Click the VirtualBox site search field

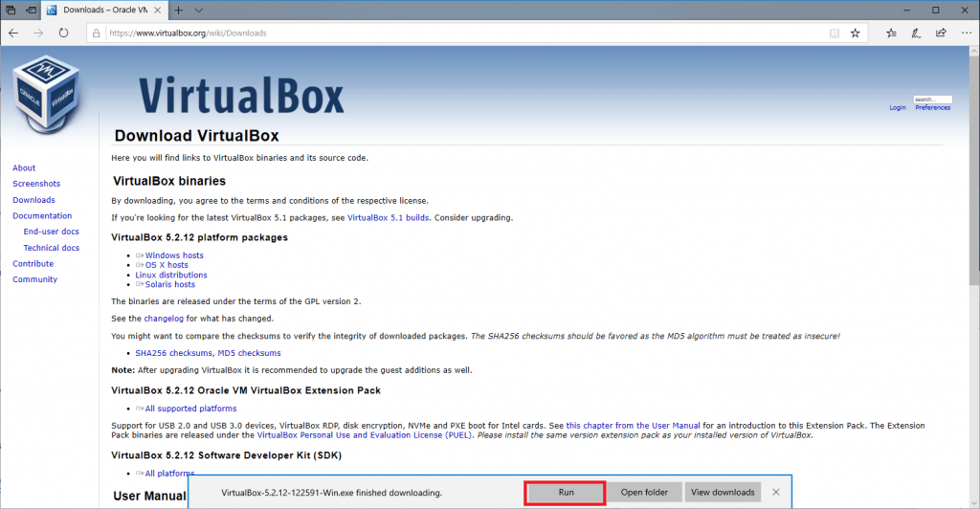click(x=932, y=99)
